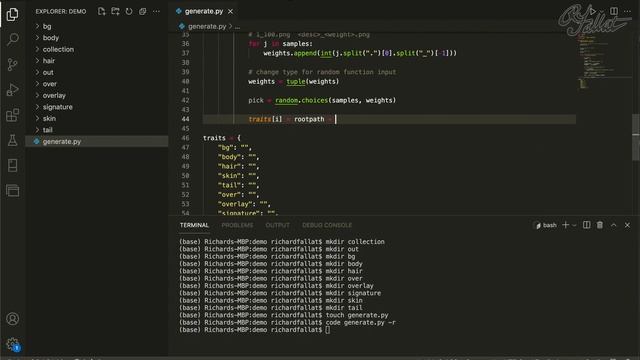Open editor more actions ellipsis
Viewport: 640px width, 360px height.
627,11
